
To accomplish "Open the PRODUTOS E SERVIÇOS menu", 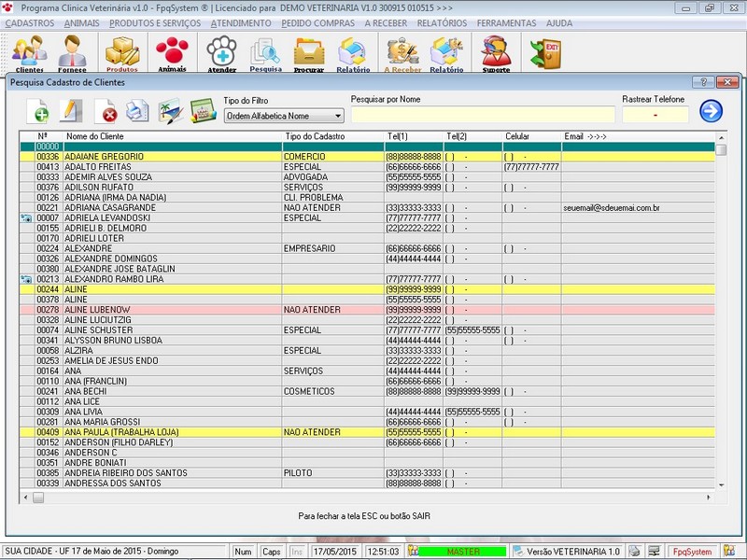I will point(155,23).
